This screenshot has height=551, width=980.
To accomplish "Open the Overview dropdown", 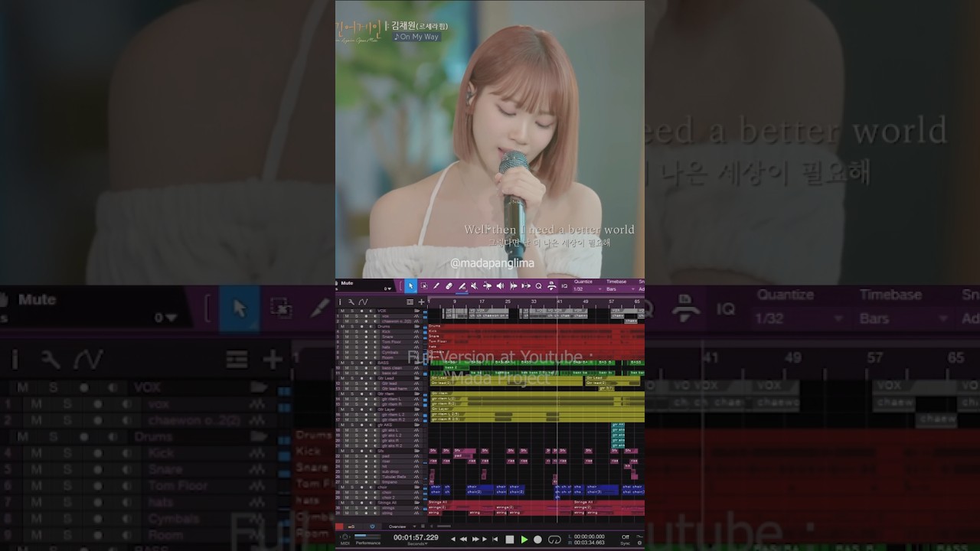I will (x=403, y=527).
